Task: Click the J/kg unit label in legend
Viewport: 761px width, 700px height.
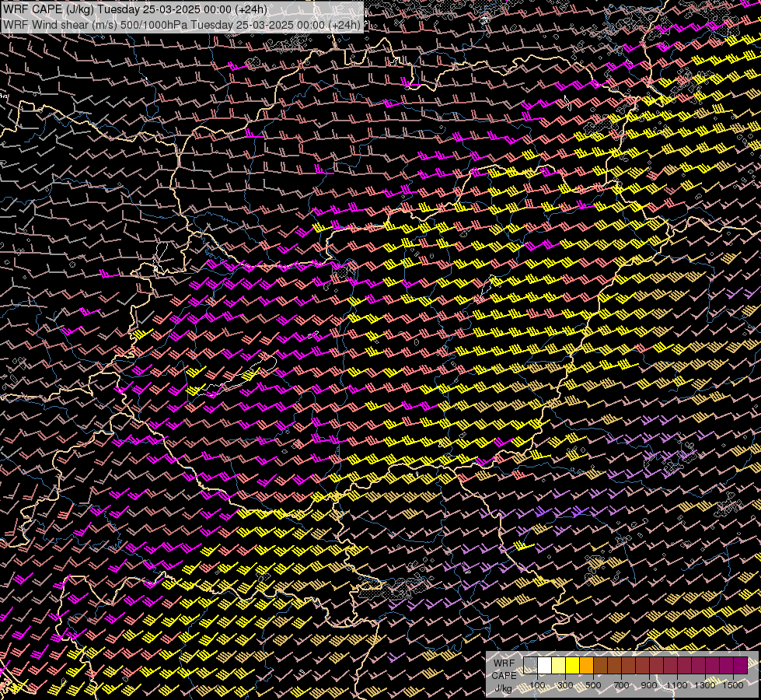Action: click(503, 689)
